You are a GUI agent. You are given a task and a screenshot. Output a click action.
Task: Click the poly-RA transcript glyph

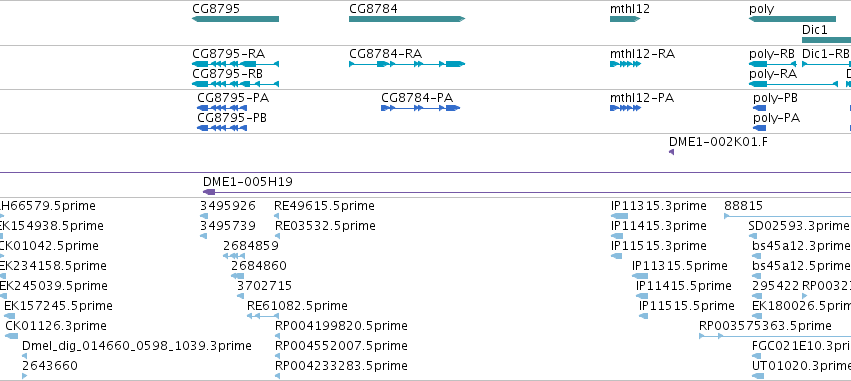[x=793, y=84]
